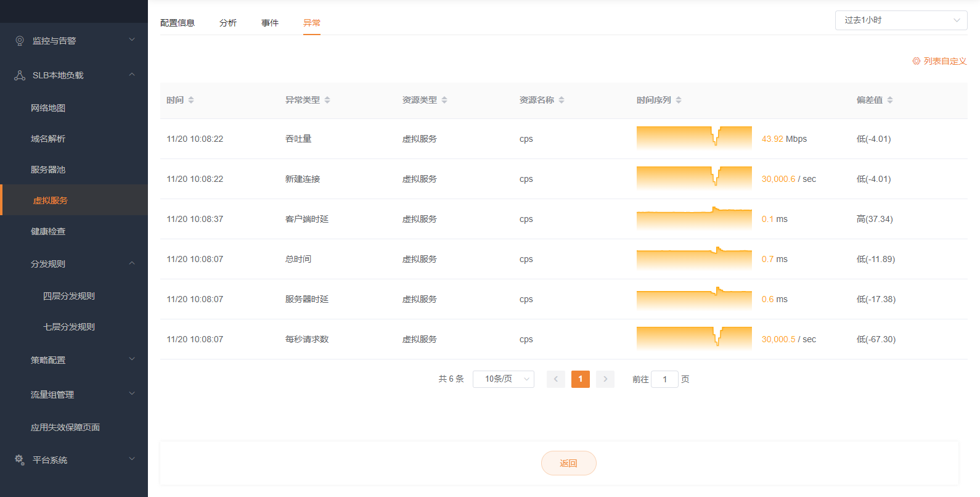Sort by 偏差值 column sort icon
This screenshot has width=980, height=497.
pos(890,100)
